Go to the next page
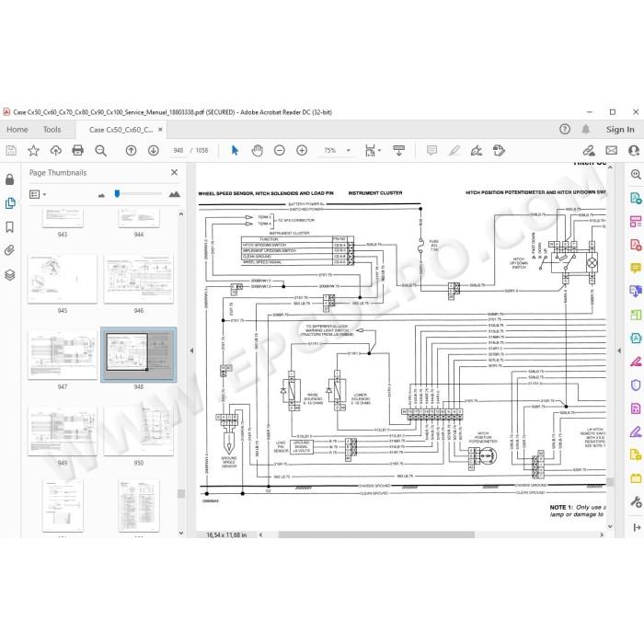 [154, 150]
